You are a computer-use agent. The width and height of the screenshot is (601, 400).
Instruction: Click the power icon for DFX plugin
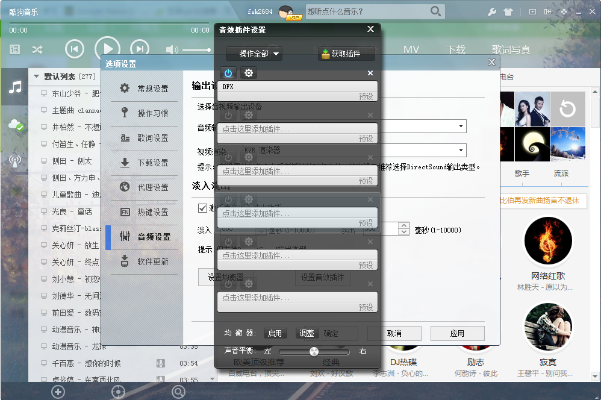(227, 73)
